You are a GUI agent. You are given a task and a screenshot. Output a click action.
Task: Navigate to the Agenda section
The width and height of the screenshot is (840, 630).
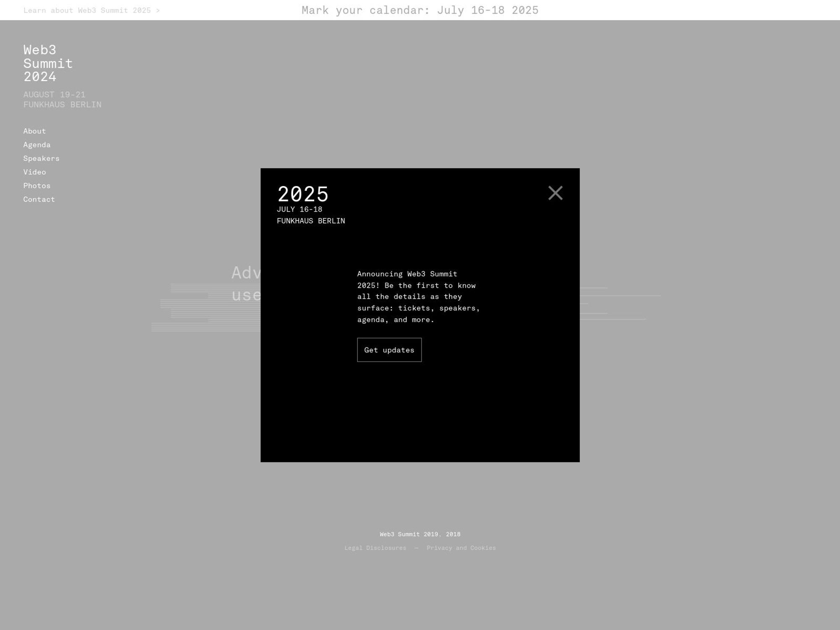pos(37,144)
